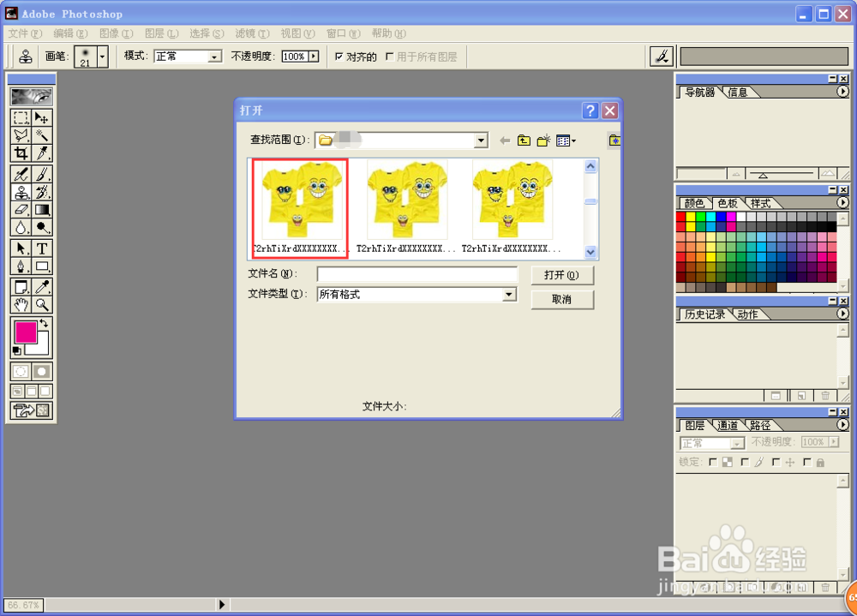The width and height of the screenshot is (857, 616).
Task: Click the foreground pink color swatch
Action: coord(26,332)
